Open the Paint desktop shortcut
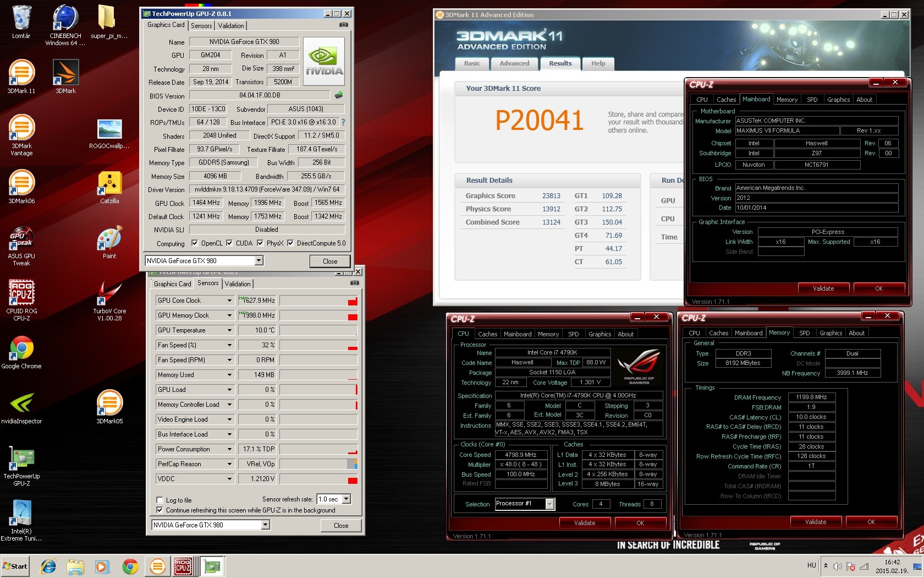This screenshot has height=578, width=924. (109, 242)
